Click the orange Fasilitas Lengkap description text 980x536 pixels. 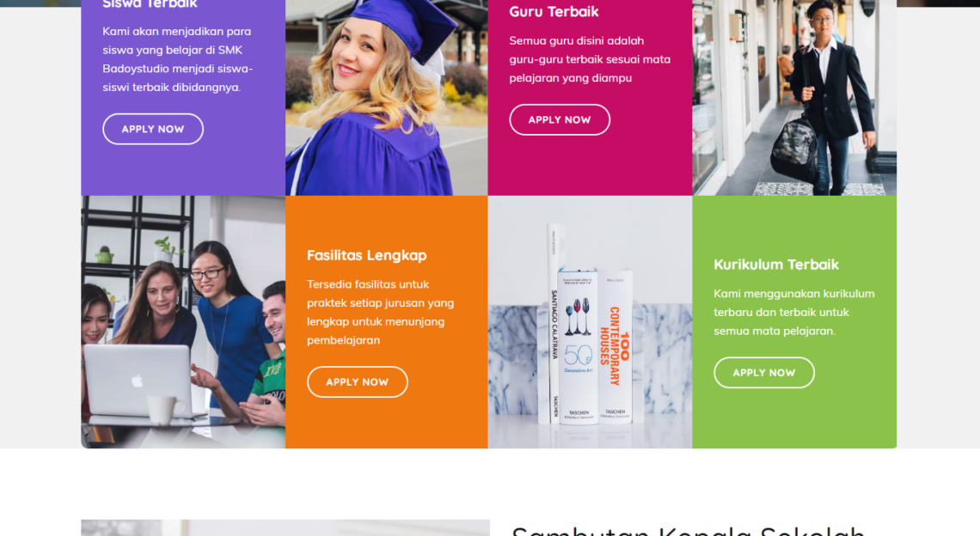[381, 313]
